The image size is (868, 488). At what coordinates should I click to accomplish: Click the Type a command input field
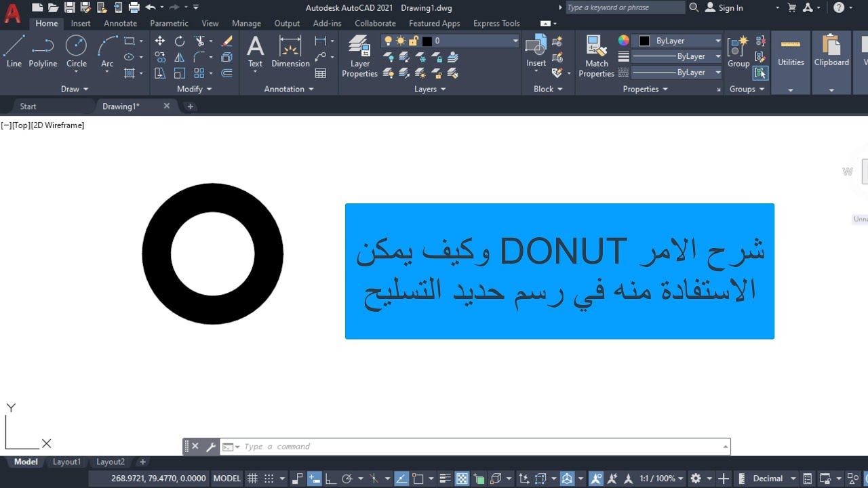(481, 447)
